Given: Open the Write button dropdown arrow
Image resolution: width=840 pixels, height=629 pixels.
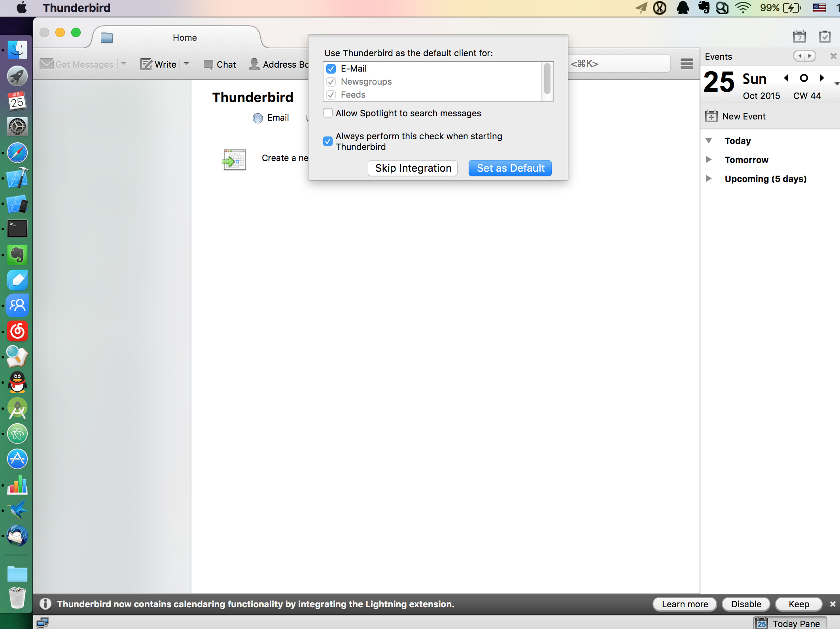Looking at the screenshot, I should tap(187, 64).
